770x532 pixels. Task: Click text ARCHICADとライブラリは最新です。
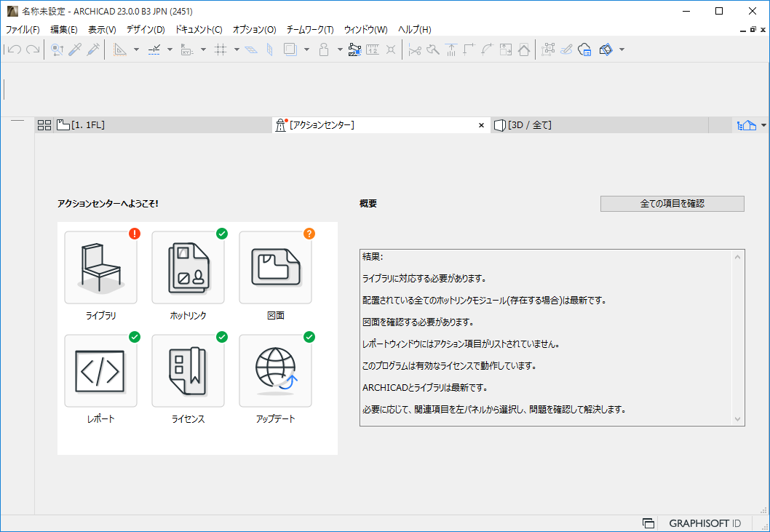click(425, 388)
